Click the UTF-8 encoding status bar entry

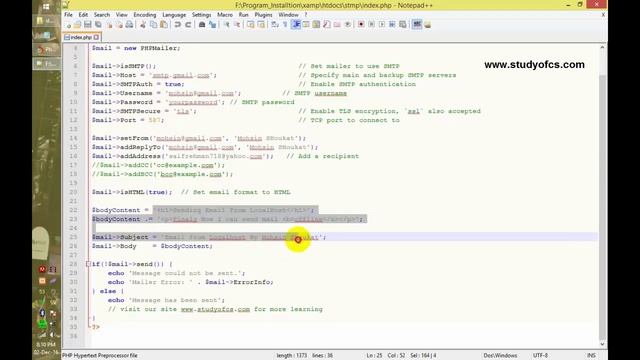[x=540, y=356]
